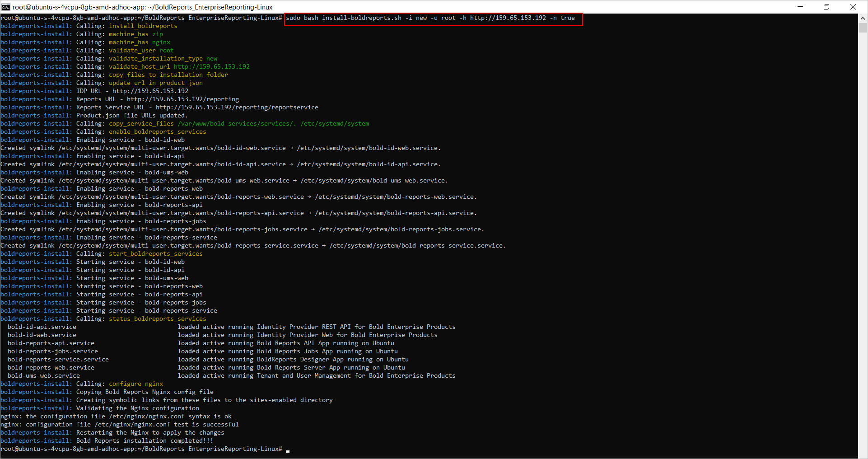The width and height of the screenshot is (868, 459).
Task: Click the final shell prompt cursor line
Action: tap(145, 449)
